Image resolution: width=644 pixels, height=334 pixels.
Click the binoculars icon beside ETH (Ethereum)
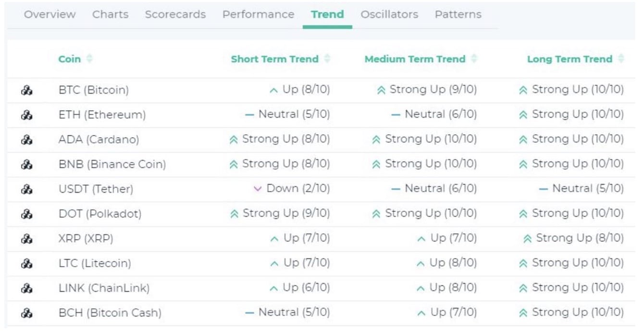[27, 115]
